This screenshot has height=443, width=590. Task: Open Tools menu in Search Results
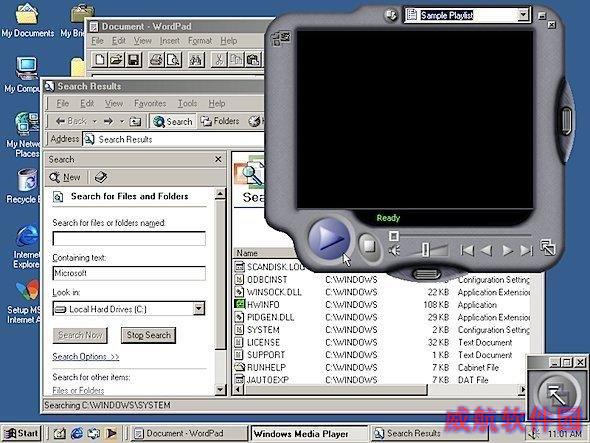[x=187, y=103]
